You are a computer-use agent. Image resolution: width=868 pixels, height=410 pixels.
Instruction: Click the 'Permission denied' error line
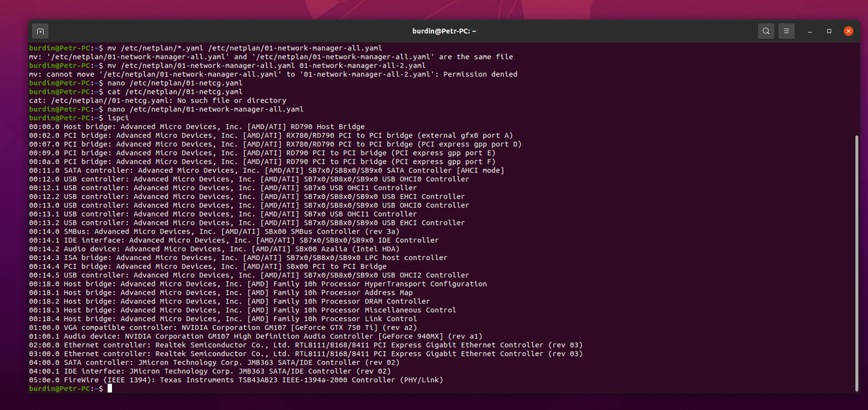point(273,74)
